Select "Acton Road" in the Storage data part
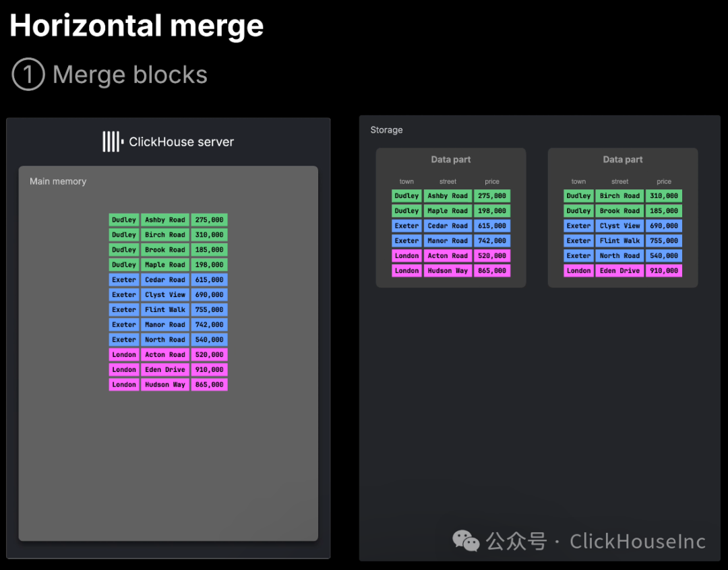728x570 pixels. [x=448, y=256]
